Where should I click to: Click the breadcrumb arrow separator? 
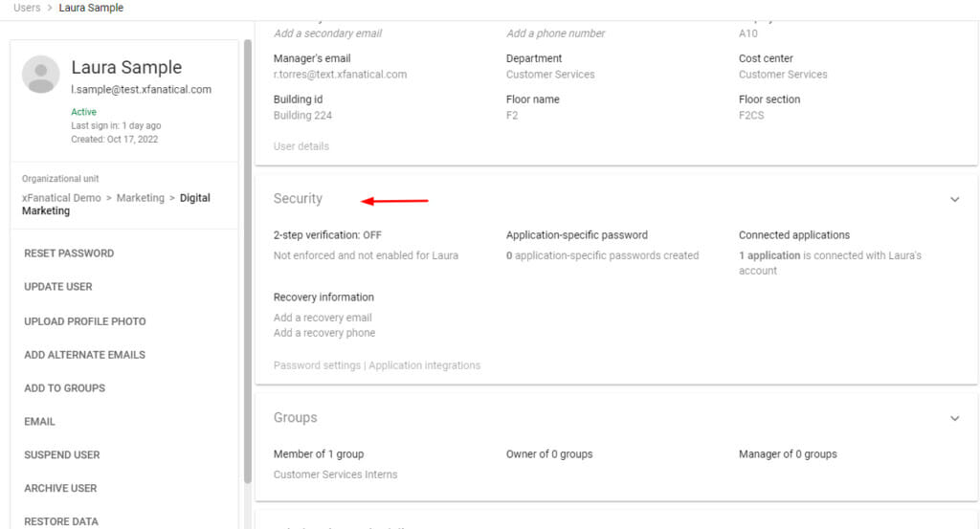pyautogui.click(x=50, y=8)
